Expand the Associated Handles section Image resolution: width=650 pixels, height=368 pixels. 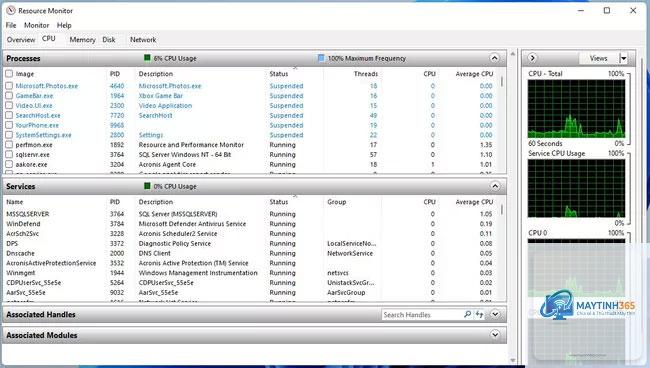(495, 314)
